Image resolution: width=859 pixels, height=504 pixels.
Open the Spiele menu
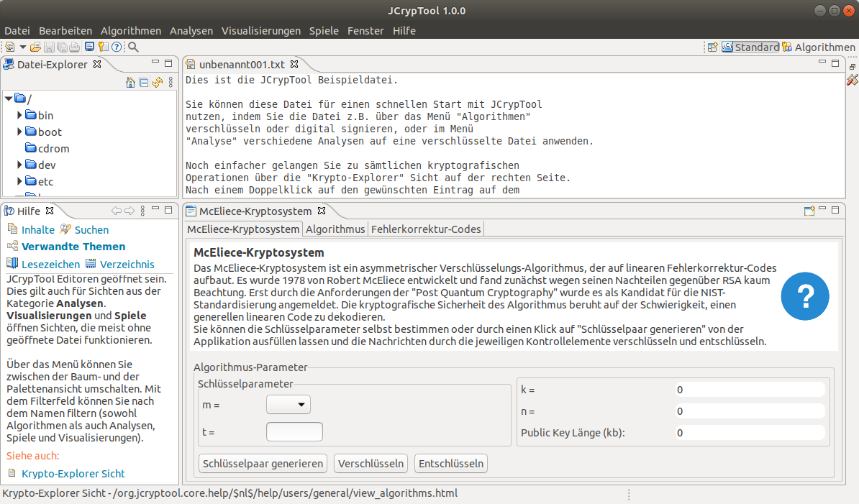coord(324,31)
